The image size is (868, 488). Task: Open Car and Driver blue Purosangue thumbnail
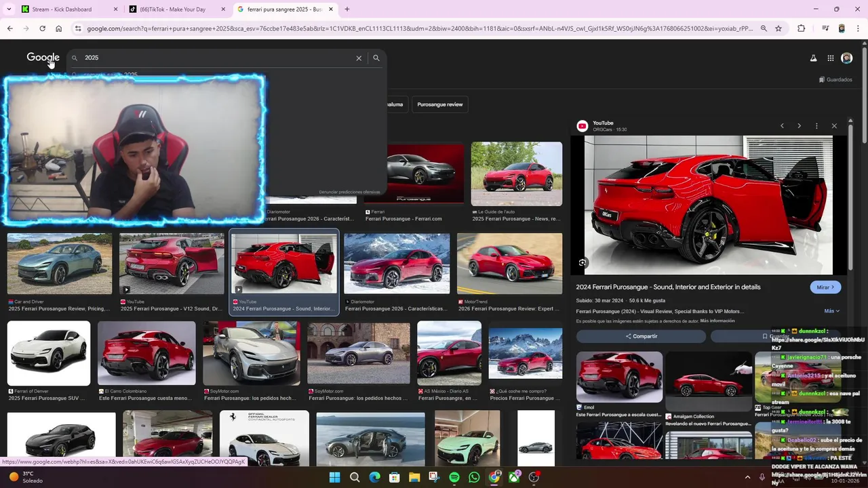click(x=60, y=264)
